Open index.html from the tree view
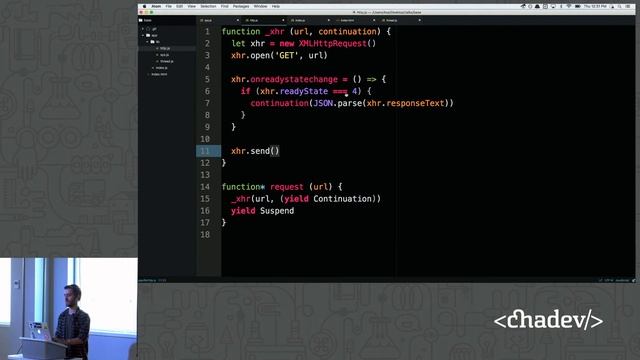This screenshot has width=640, height=360. pos(158,74)
